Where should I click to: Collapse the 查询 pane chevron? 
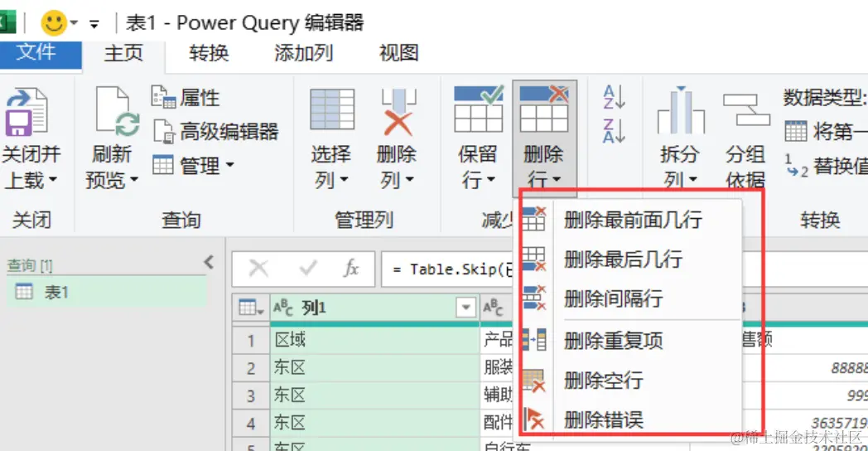click(x=209, y=262)
